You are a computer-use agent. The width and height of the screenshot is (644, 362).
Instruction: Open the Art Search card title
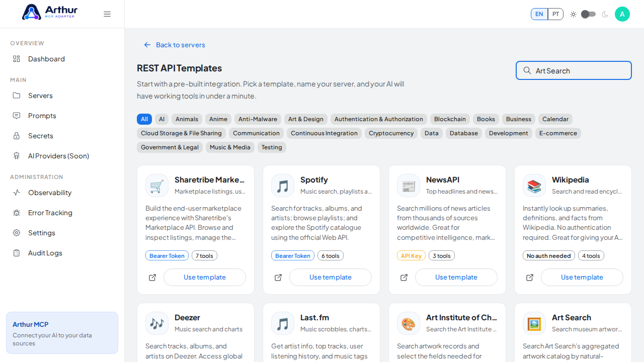click(572, 318)
